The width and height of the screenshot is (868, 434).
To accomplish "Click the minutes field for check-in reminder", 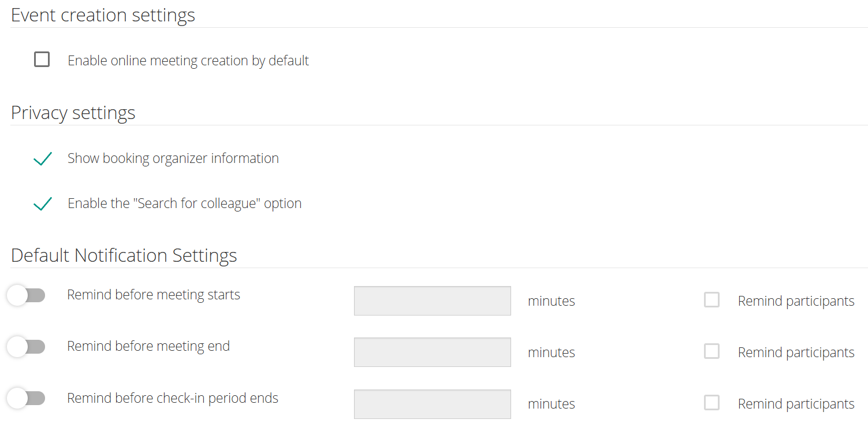I will (x=432, y=403).
